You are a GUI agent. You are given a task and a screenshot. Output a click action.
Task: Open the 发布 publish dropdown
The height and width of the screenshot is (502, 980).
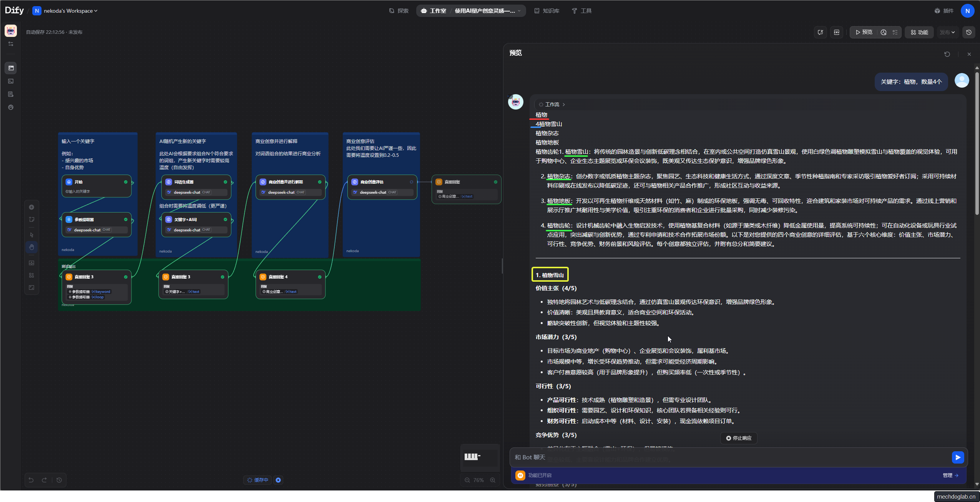947,32
